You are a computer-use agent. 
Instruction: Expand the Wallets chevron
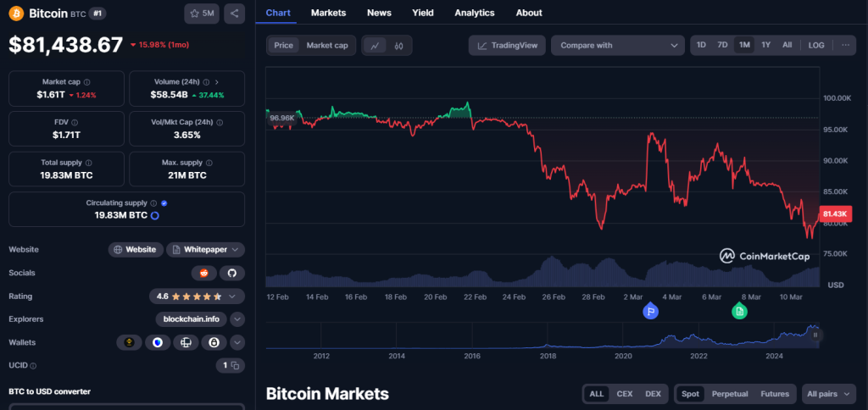pos(237,342)
